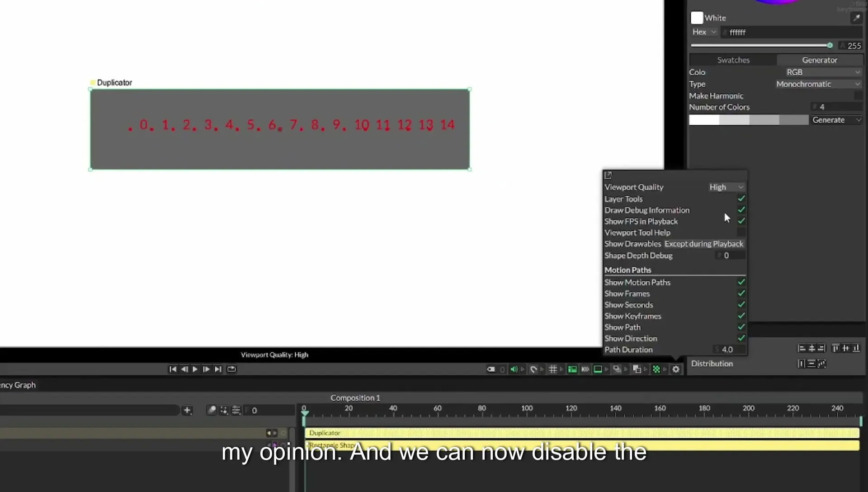868x492 pixels.
Task: Click the timeline filter sliders icon
Action: [236, 410]
